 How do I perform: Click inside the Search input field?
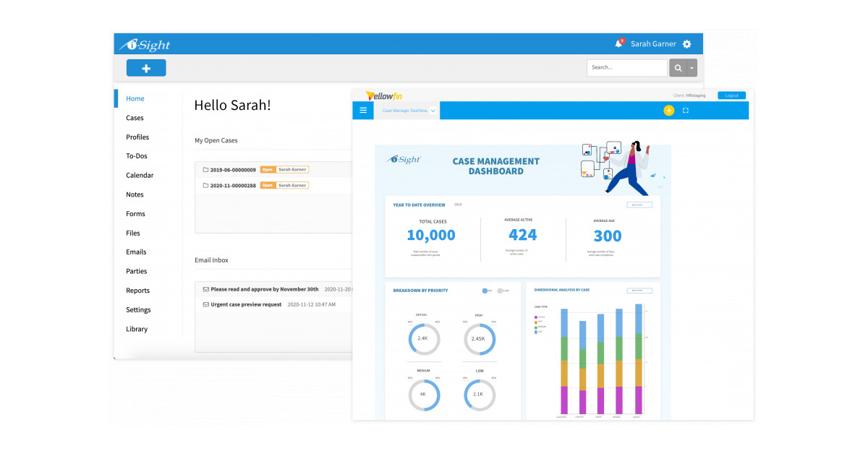pyautogui.click(x=626, y=67)
